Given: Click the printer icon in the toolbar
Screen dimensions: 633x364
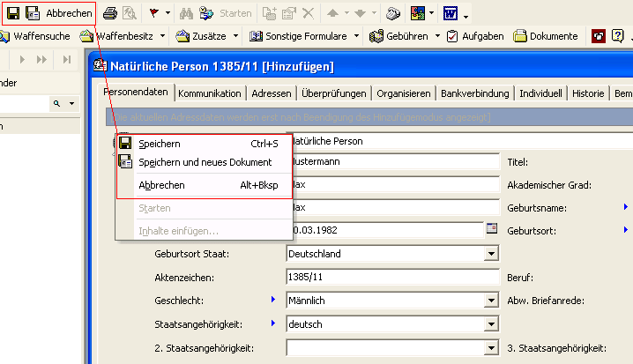Looking at the screenshot, I should coord(110,13).
